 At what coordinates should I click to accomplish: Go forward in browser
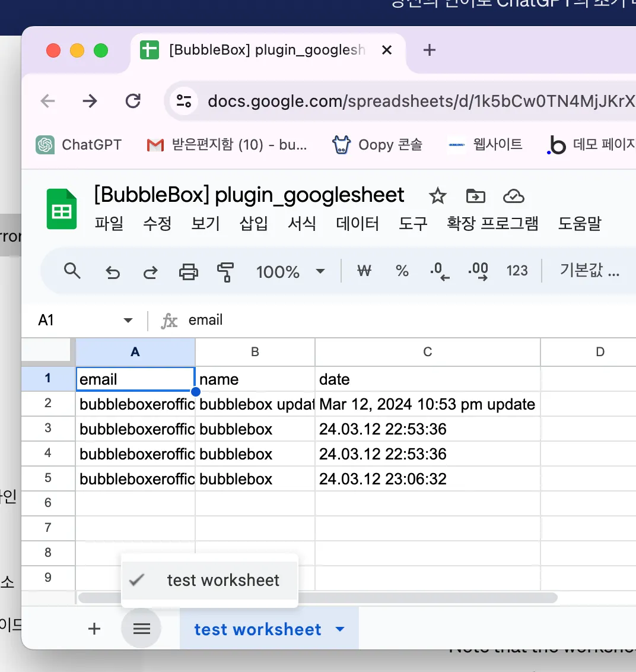click(90, 101)
